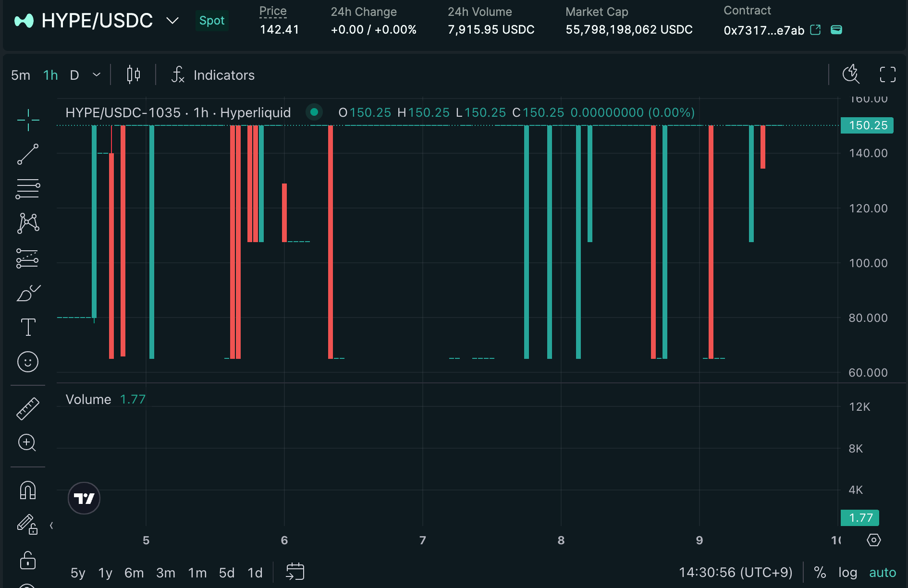Toggle percentage scale display
This screenshot has width=908, height=588.
coord(820,572)
